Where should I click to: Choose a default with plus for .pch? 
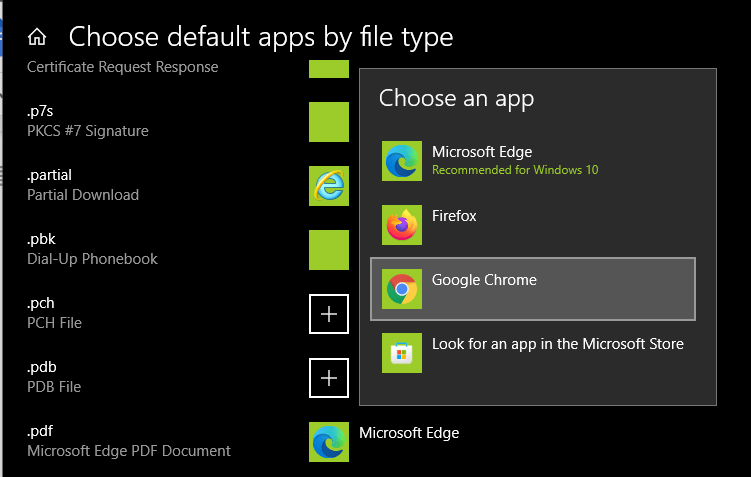(329, 314)
